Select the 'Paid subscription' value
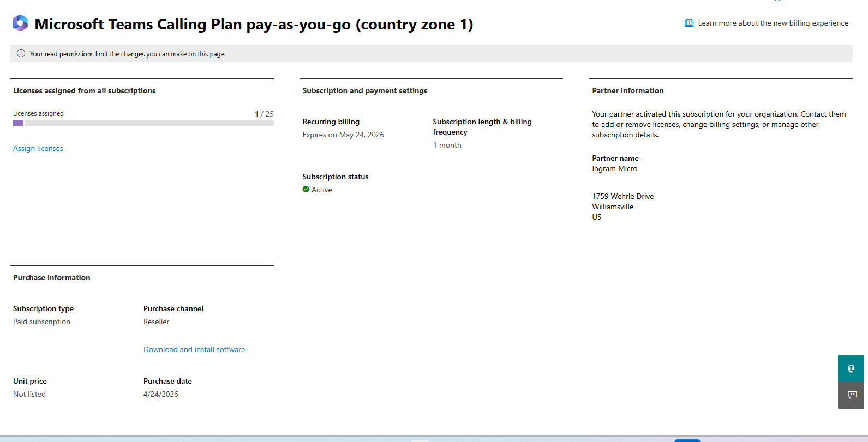The image size is (868, 442). pos(42,322)
